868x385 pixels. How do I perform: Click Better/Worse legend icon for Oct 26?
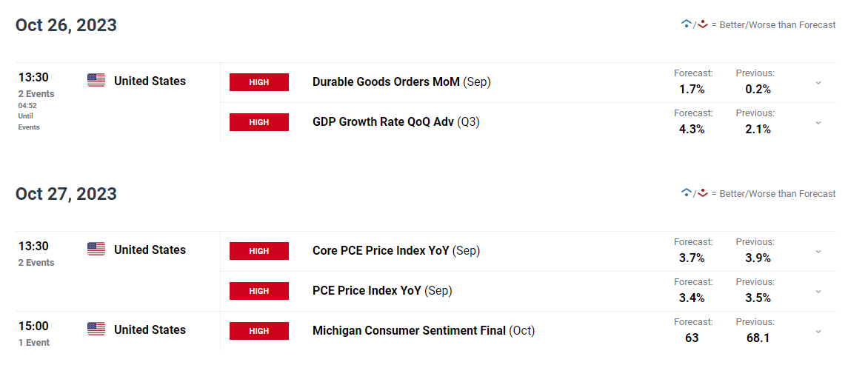coord(695,24)
